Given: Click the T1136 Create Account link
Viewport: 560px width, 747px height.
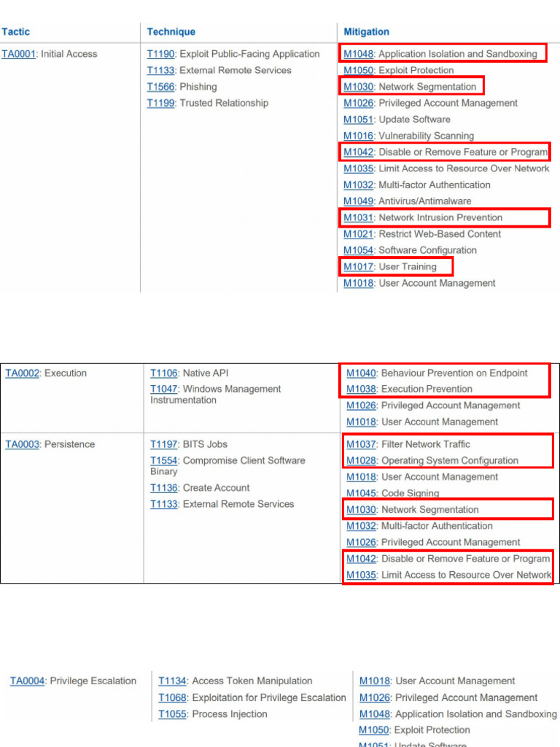Looking at the screenshot, I should 164,488.
